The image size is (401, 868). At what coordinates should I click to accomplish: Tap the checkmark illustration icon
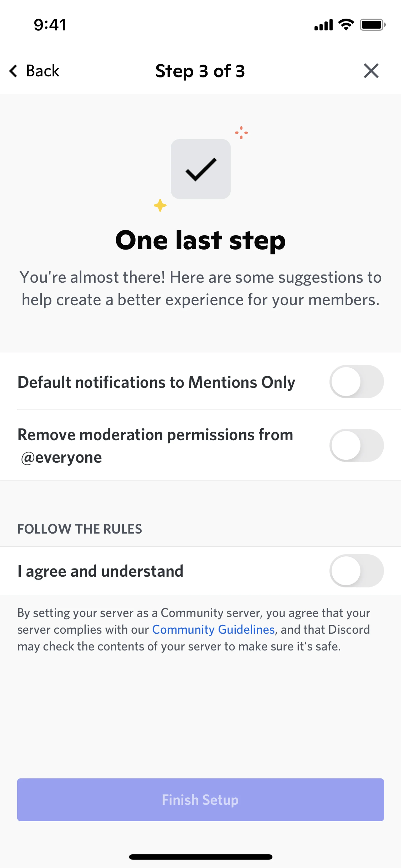pos(201,169)
